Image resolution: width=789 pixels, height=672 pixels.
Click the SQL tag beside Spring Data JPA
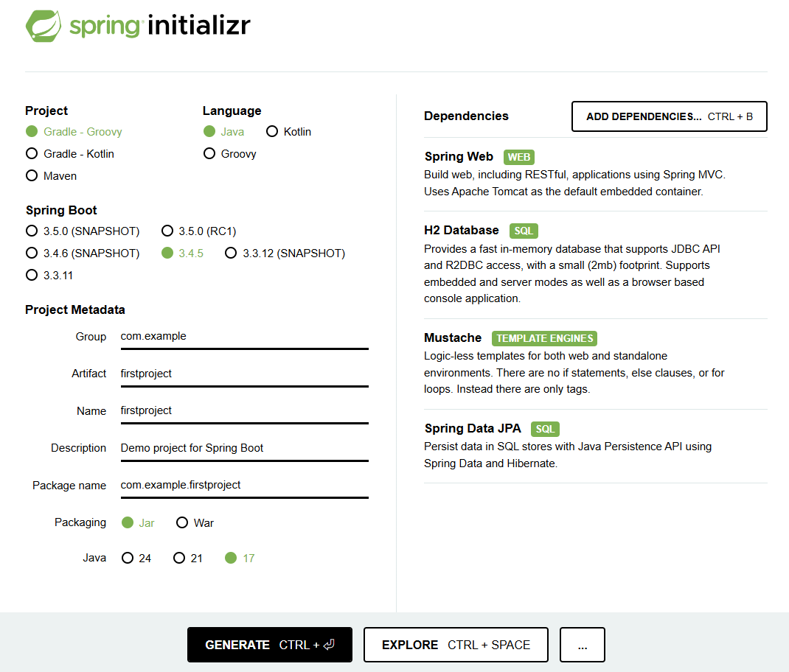pos(545,429)
